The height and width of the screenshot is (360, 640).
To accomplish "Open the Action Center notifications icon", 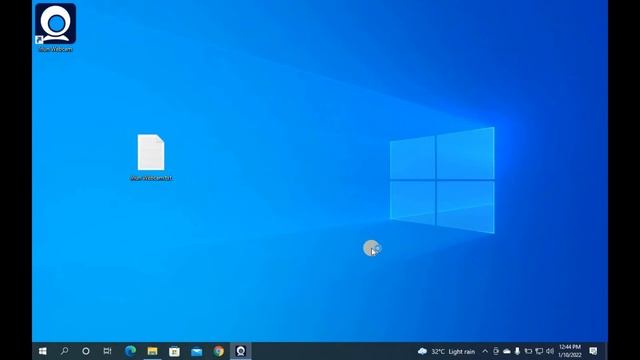I will tap(593, 351).
